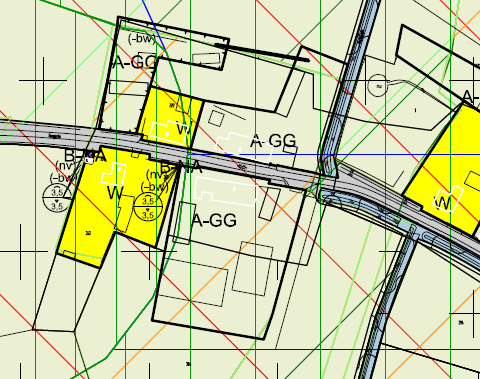The image size is (480, 379).
Task: Click the A-GG label in the center parcel above the road
Action: [x=273, y=141]
